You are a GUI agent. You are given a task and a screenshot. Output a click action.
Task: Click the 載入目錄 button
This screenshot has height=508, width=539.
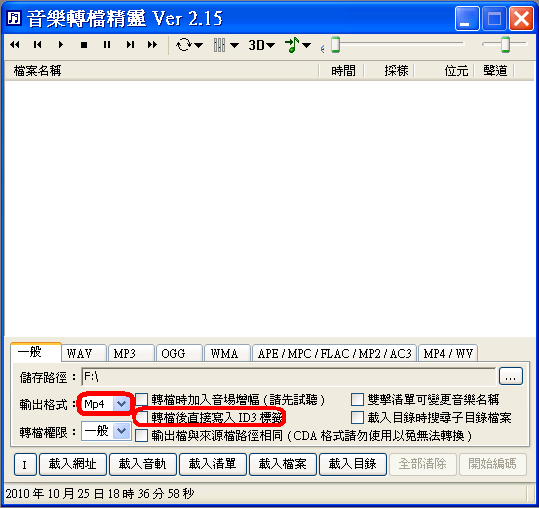[353, 464]
